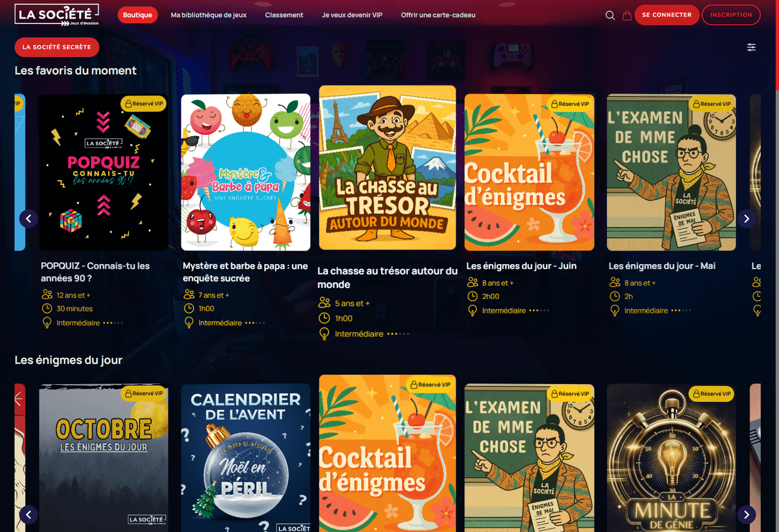Click the lightbulb icon under POPQUIZ
Image resolution: width=779 pixels, height=532 pixels.
(47, 323)
